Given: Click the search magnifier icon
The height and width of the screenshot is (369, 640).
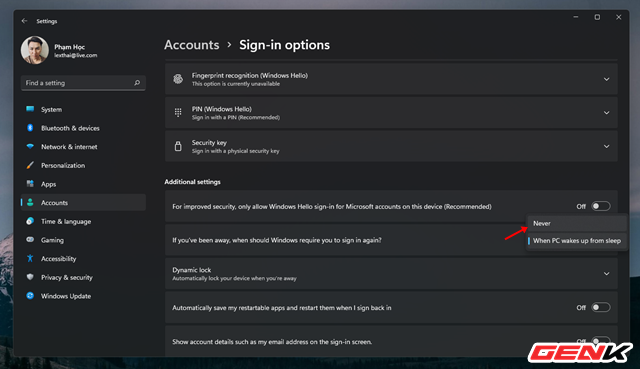Looking at the screenshot, I should (x=137, y=83).
